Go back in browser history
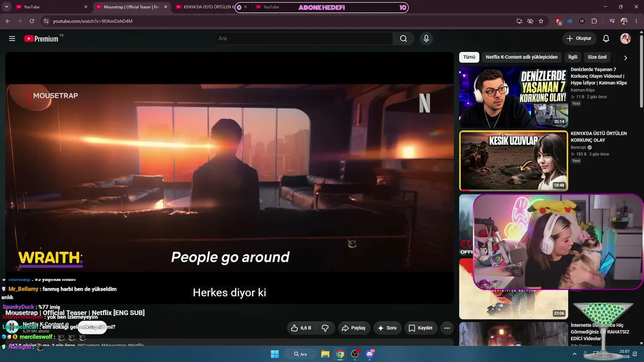Screen dimensions: 644x362 [x=8, y=21]
